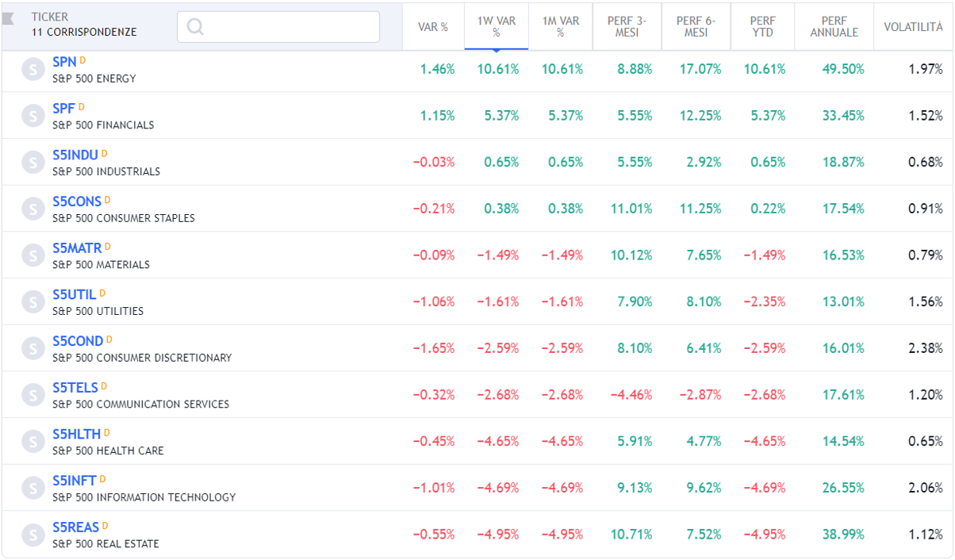The image size is (955, 560).
Task: Sort by the TICKER column header
Action: tap(50, 17)
